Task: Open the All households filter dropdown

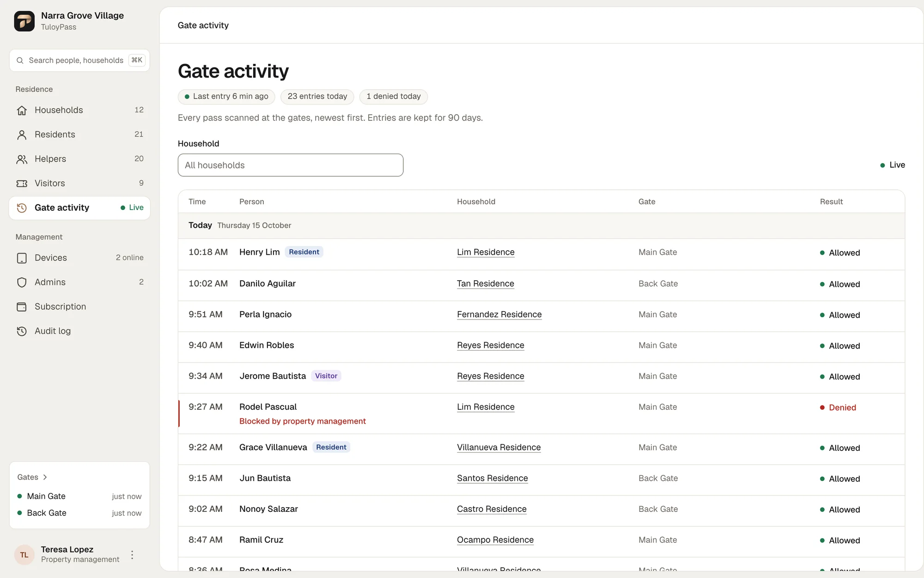Action: [x=291, y=165]
